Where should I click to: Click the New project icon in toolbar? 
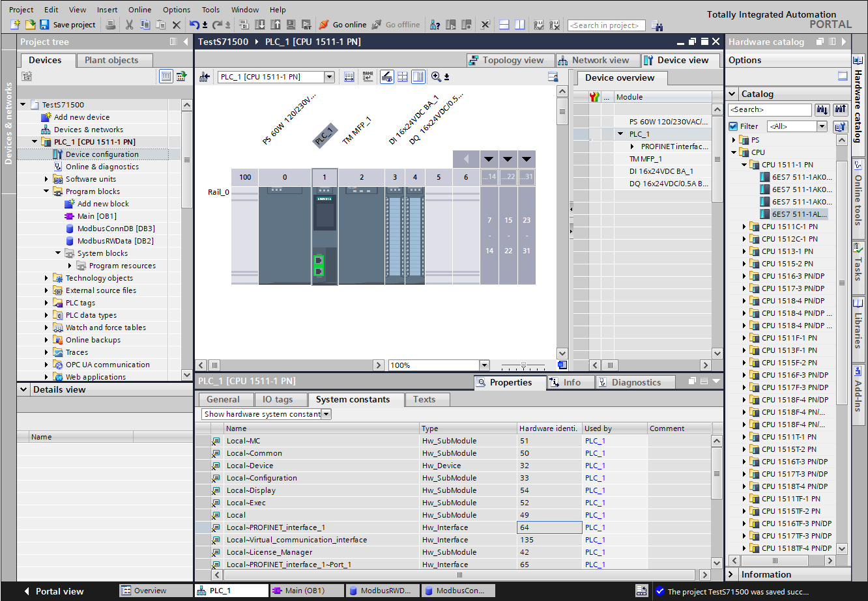click(x=15, y=25)
